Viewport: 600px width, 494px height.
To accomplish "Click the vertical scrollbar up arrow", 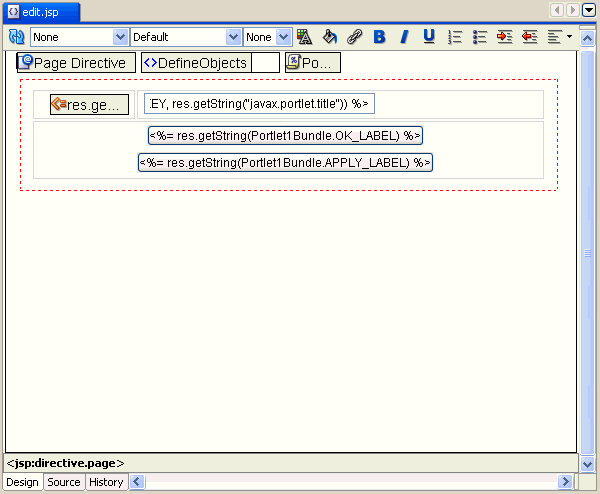I will coord(587,38).
